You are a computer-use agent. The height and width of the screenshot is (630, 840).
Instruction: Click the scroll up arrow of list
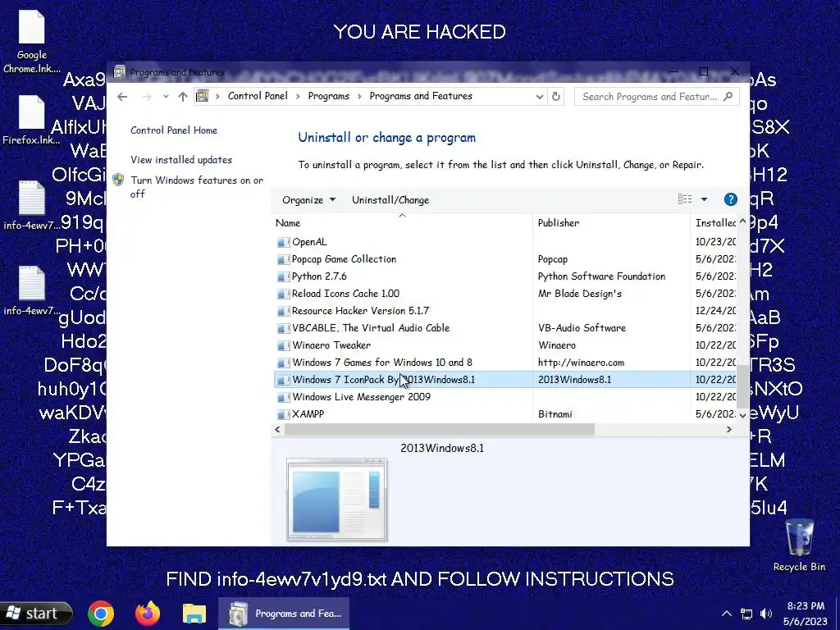(742, 221)
